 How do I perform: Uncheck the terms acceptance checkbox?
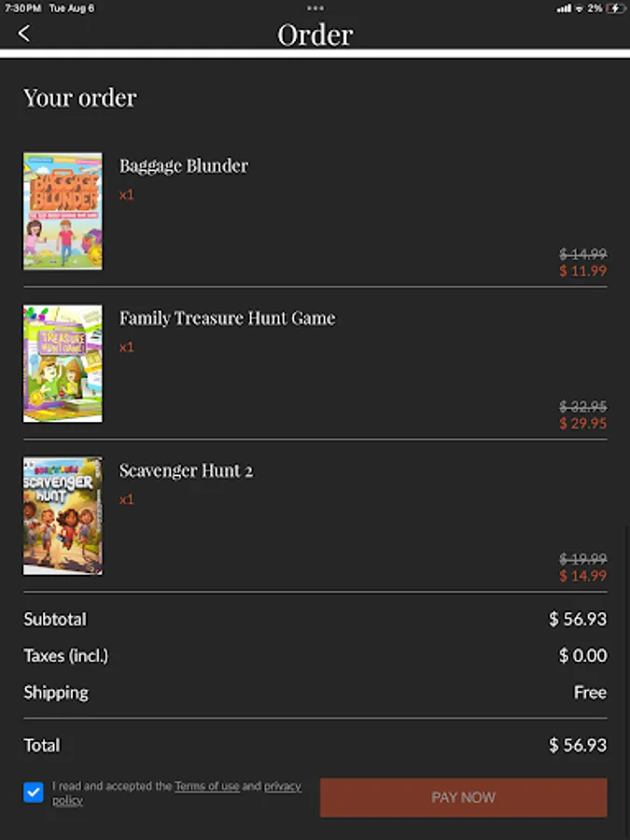point(34,792)
